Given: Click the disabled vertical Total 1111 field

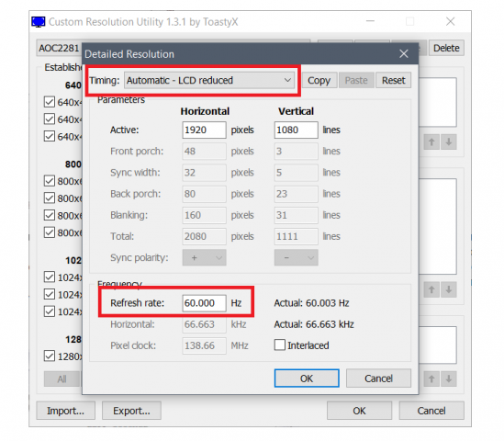Looking at the screenshot, I should (296, 236).
